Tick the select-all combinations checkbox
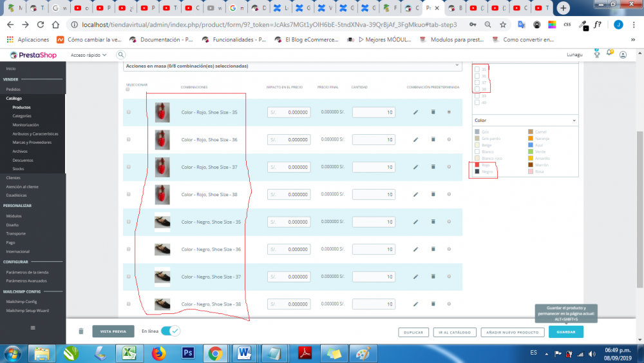 128,90
